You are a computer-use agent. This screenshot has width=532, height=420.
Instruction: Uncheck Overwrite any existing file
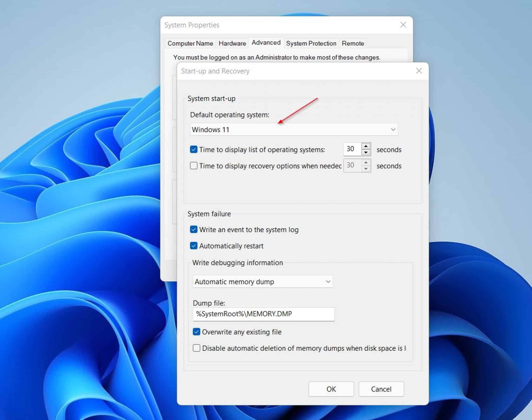(x=196, y=332)
